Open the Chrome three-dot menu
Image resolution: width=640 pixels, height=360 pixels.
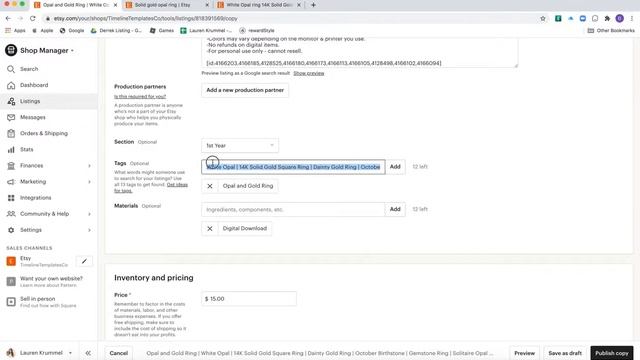point(632,18)
